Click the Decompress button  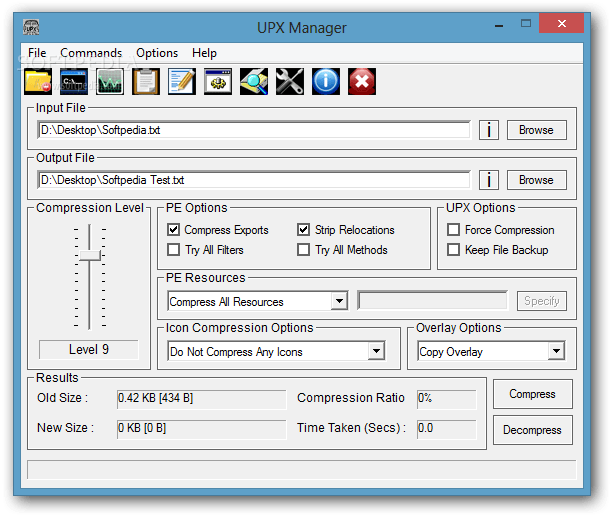point(533,430)
